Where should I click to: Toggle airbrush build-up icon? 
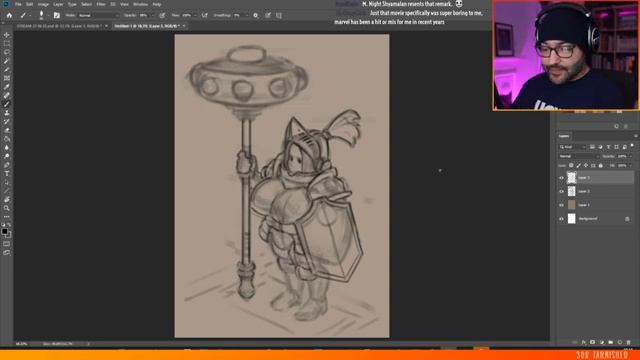point(204,15)
